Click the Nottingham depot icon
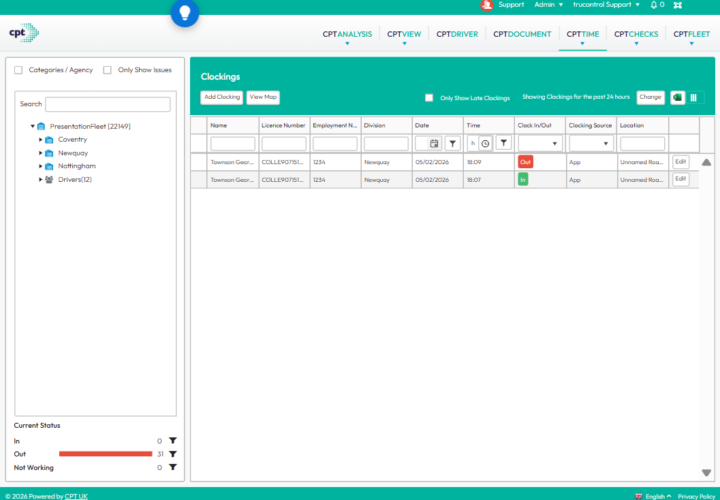Screen dimensions: 720x500 [x=49, y=166]
